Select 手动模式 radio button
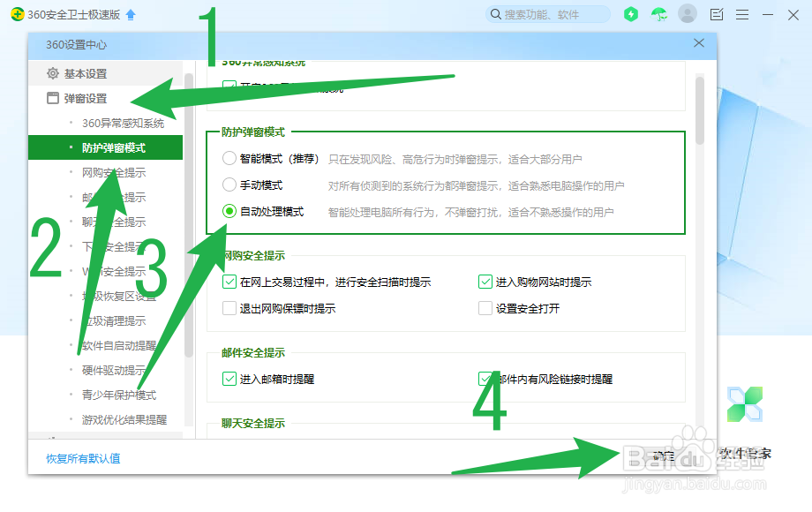 229,184
